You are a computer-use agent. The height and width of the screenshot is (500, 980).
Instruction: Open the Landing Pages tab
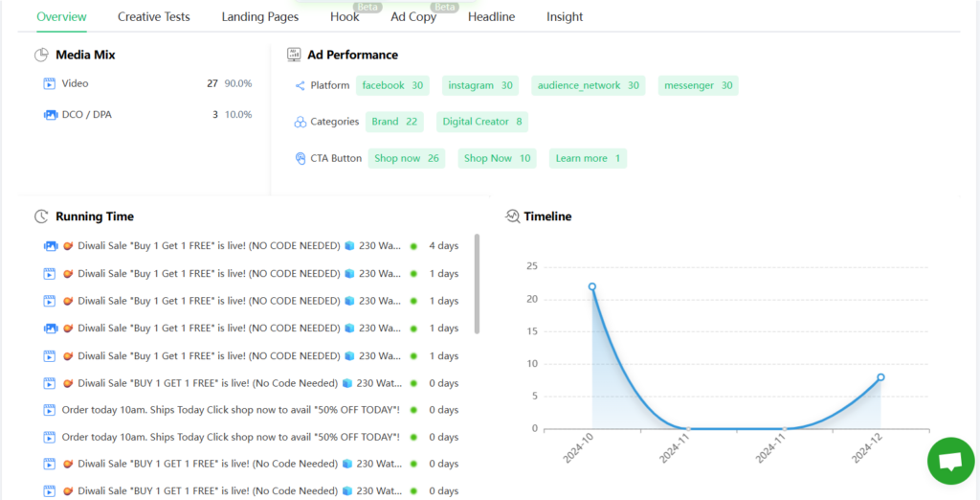259,17
